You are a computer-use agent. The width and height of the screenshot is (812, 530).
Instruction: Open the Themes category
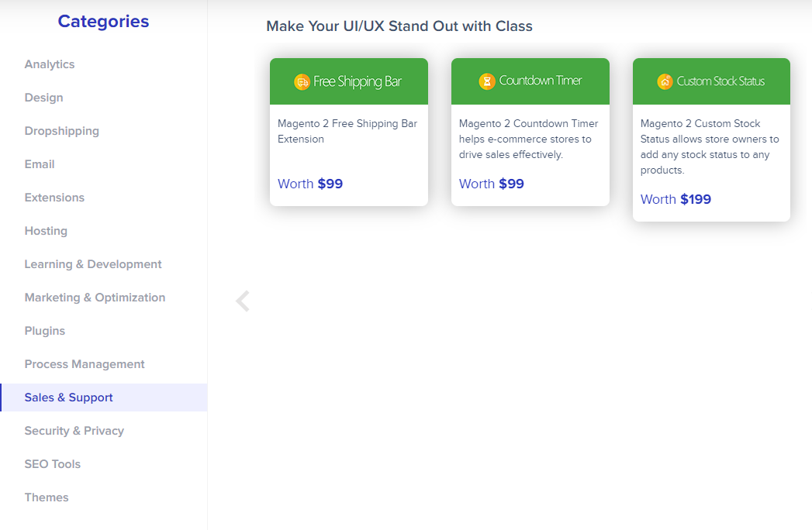[47, 497]
